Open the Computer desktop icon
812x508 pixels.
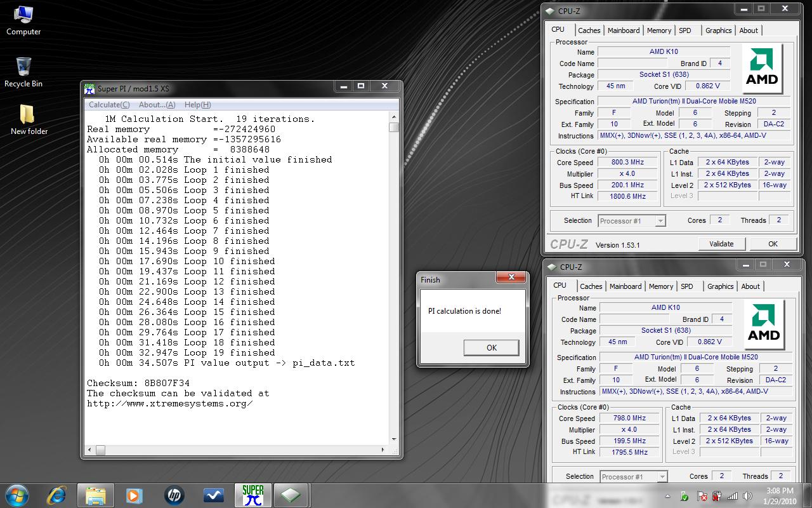(x=23, y=20)
